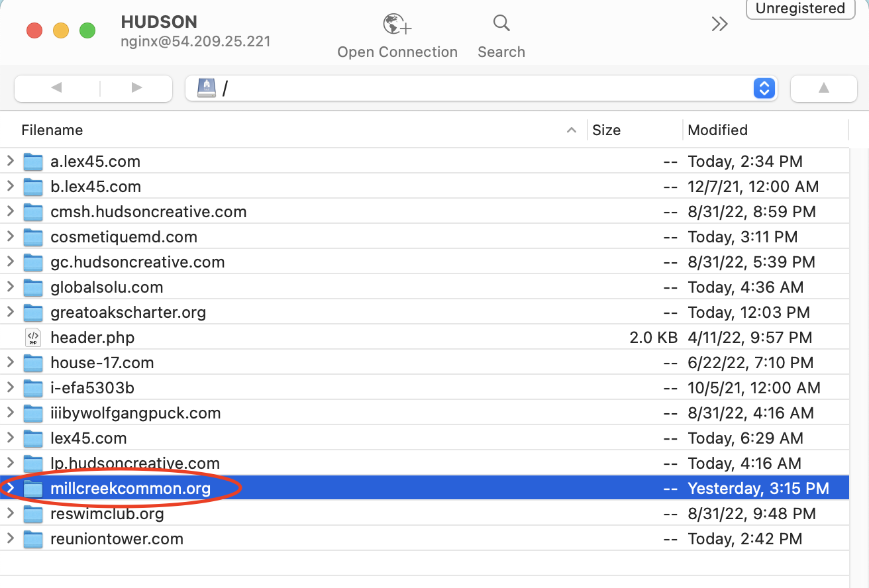Select the gc.hudsoncreative.com filename
The image size is (869, 588).
click(x=138, y=262)
